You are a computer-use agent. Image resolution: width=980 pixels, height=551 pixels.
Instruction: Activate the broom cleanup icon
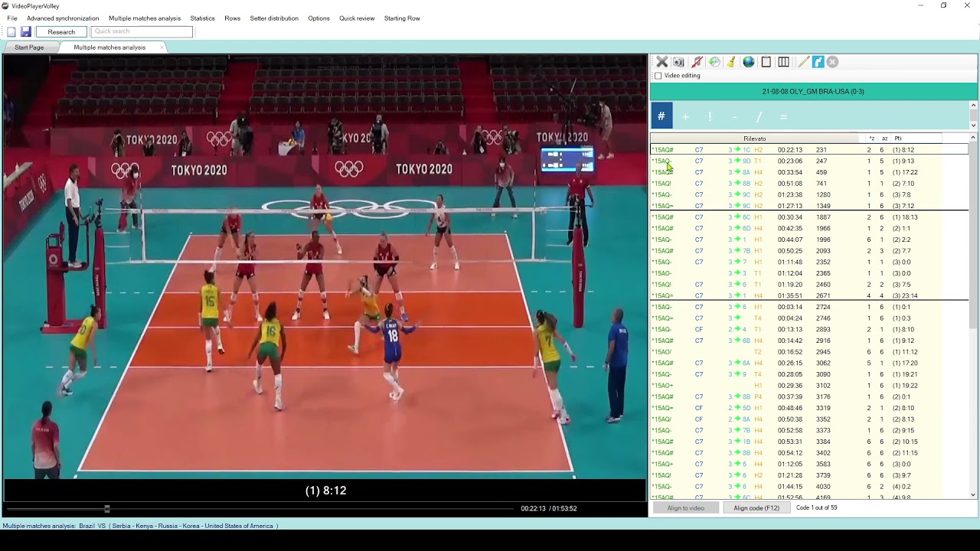pos(730,62)
